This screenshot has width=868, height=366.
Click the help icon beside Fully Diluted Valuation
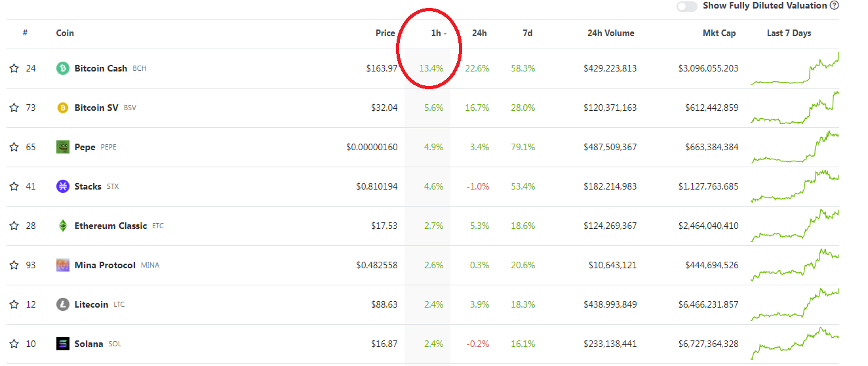click(835, 5)
